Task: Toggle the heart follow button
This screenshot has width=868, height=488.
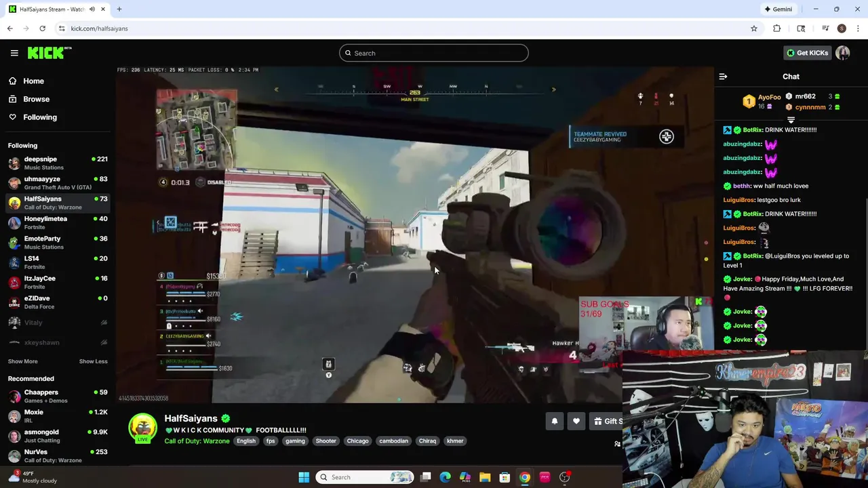Action: click(x=576, y=422)
